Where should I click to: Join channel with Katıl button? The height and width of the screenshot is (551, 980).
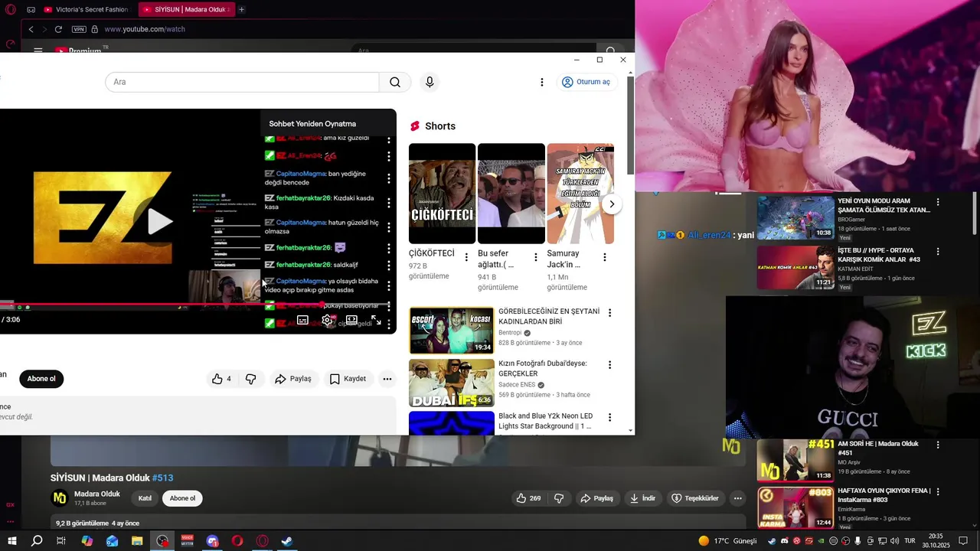[x=145, y=498]
